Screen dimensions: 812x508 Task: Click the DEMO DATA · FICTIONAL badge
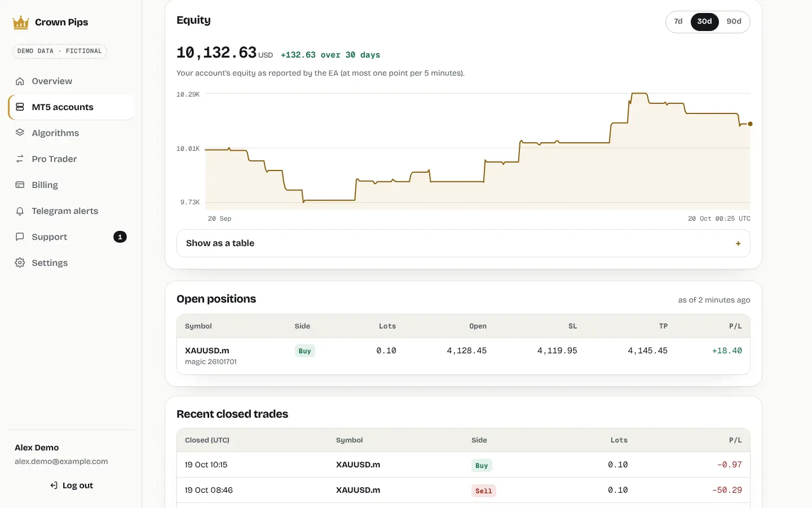(60, 51)
